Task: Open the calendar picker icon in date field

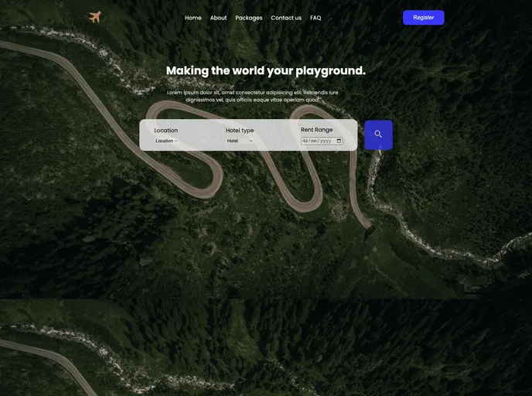Action: [x=339, y=141]
